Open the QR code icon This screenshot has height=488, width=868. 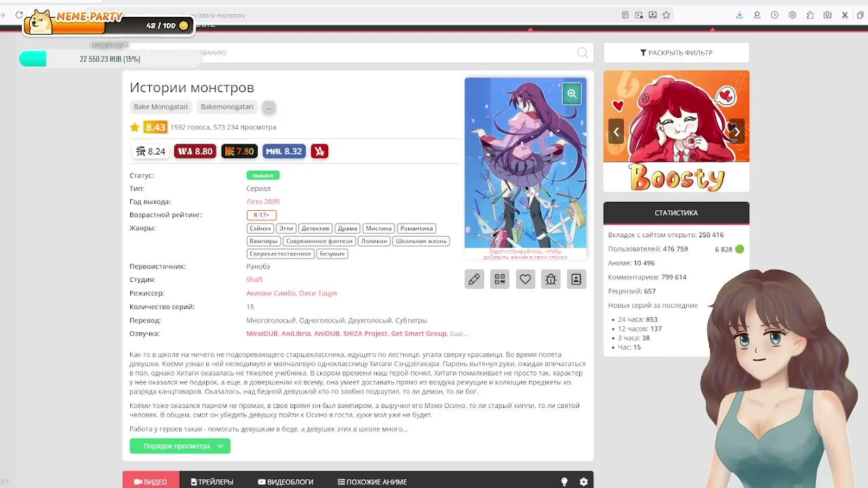[x=500, y=279]
